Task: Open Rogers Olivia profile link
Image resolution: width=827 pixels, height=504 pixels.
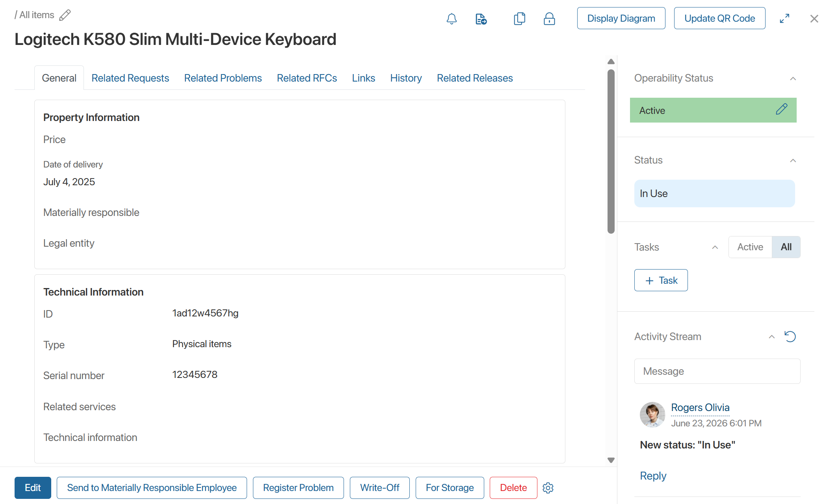Action: tap(700, 407)
